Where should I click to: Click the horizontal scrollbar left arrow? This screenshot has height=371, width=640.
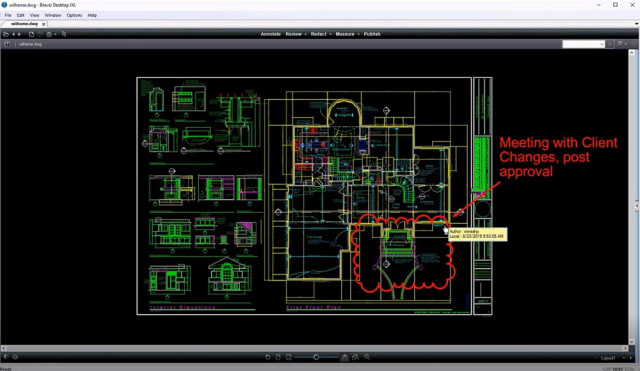click(x=4, y=349)
